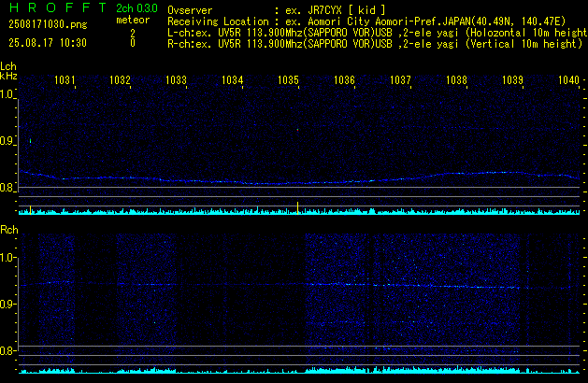Click the Lch 0.8 kHz frequency label
The height and width of the screenshot is (383, 588).
[x=7, y=188]
